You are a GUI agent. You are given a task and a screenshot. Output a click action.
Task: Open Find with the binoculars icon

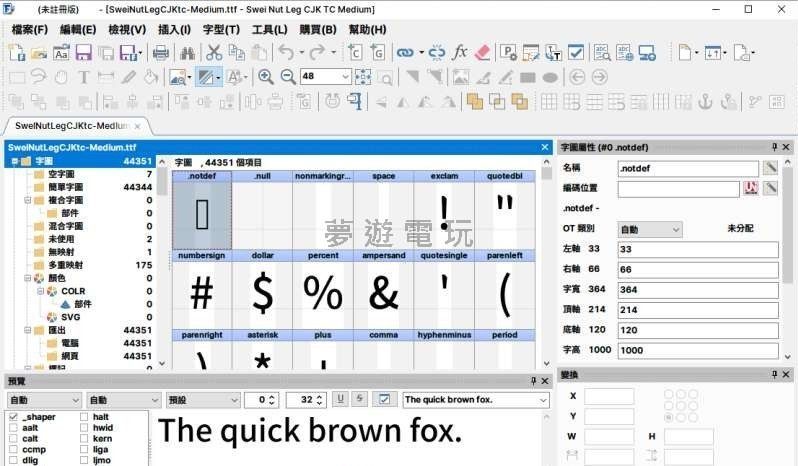[x=187, y=52]
